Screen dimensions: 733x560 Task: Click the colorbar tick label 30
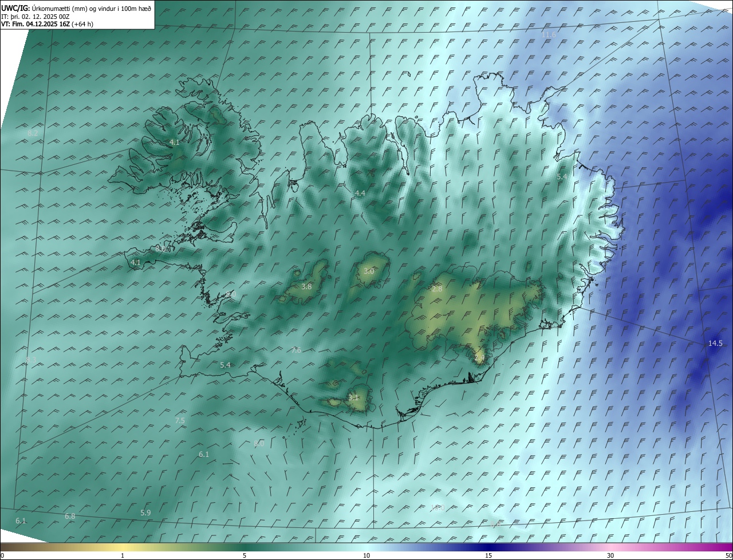pyautogui.click(x=610, y=555)
